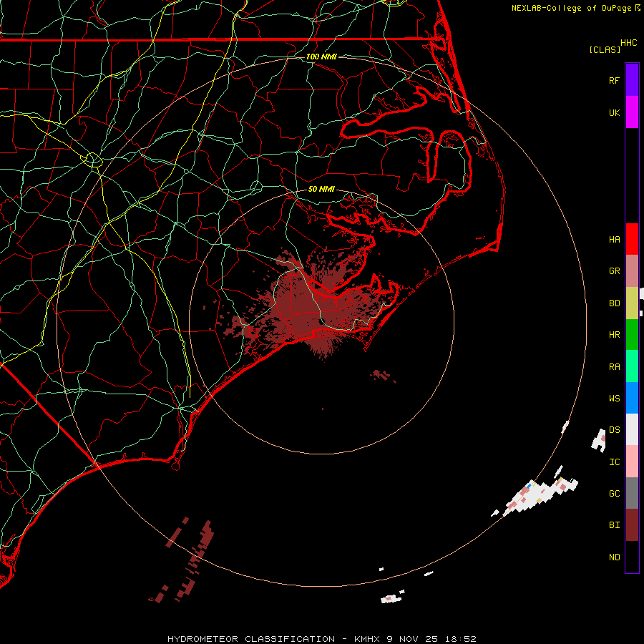Select the "BD" legend label
The height and width of the screenshot is (644, 644).
pyautogui.click(x=614, y=303)
